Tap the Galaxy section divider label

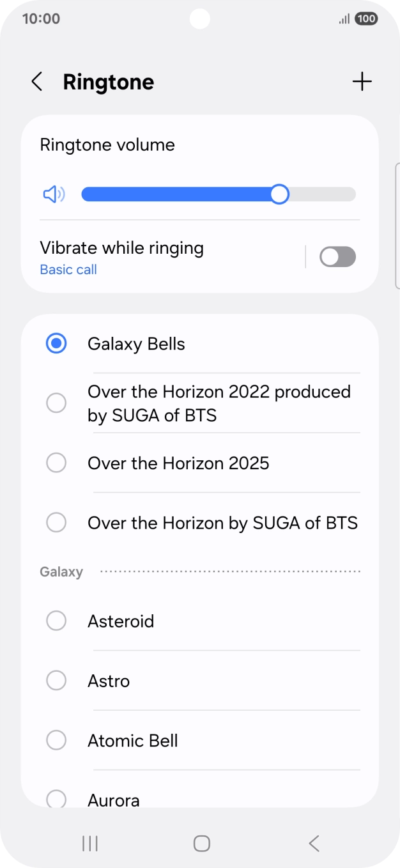click(61, 571)
